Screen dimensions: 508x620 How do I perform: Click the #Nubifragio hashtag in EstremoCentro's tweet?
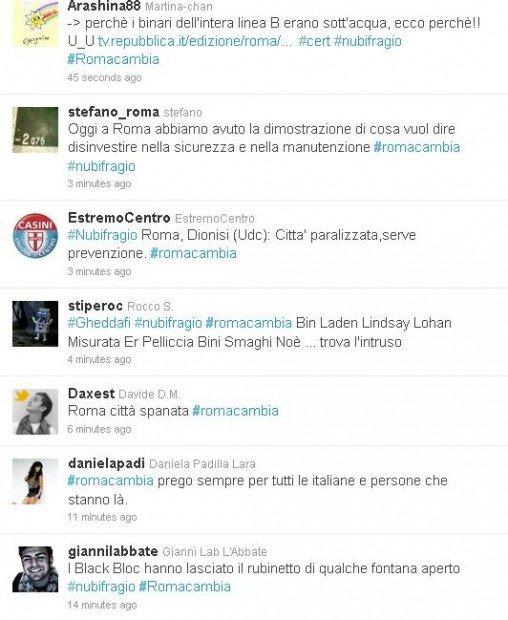(102, 235)
